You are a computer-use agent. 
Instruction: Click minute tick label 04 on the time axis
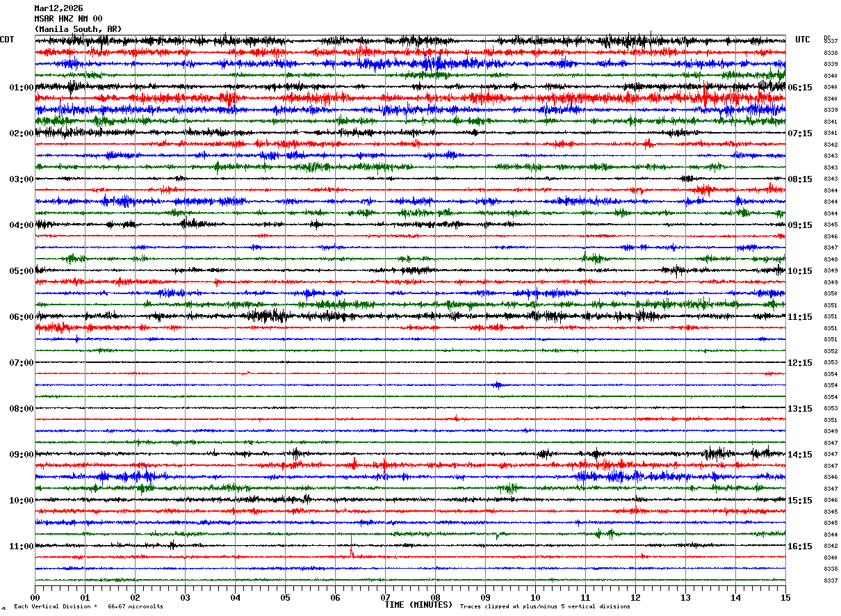(235, 597)
